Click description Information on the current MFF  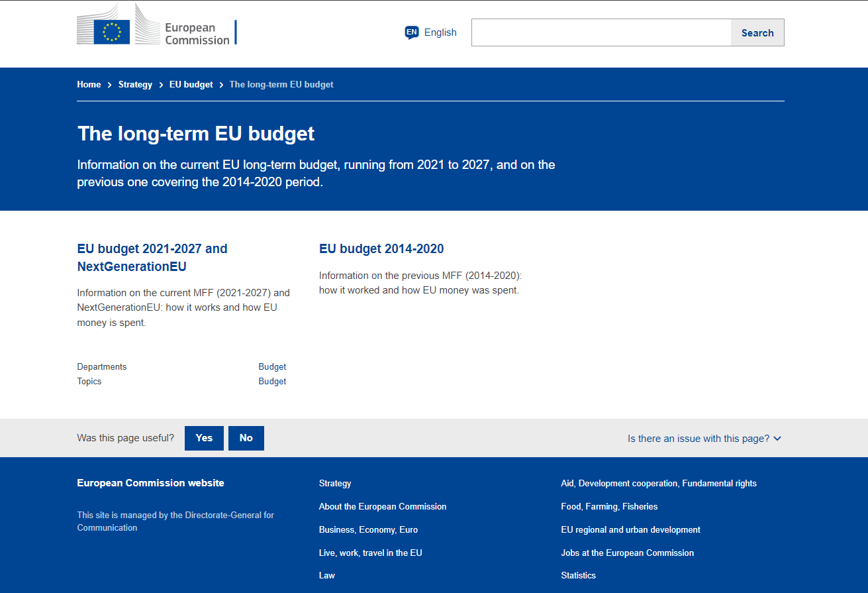tap(183, 307)
